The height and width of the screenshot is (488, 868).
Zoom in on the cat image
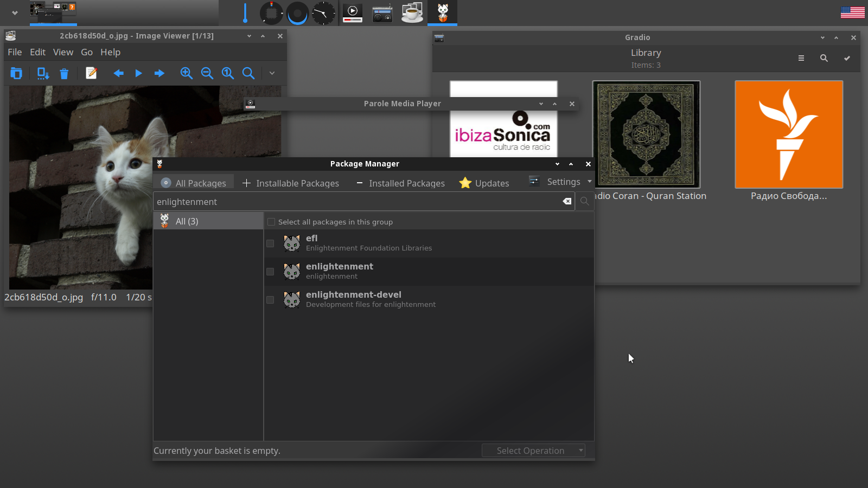(186, 73)
